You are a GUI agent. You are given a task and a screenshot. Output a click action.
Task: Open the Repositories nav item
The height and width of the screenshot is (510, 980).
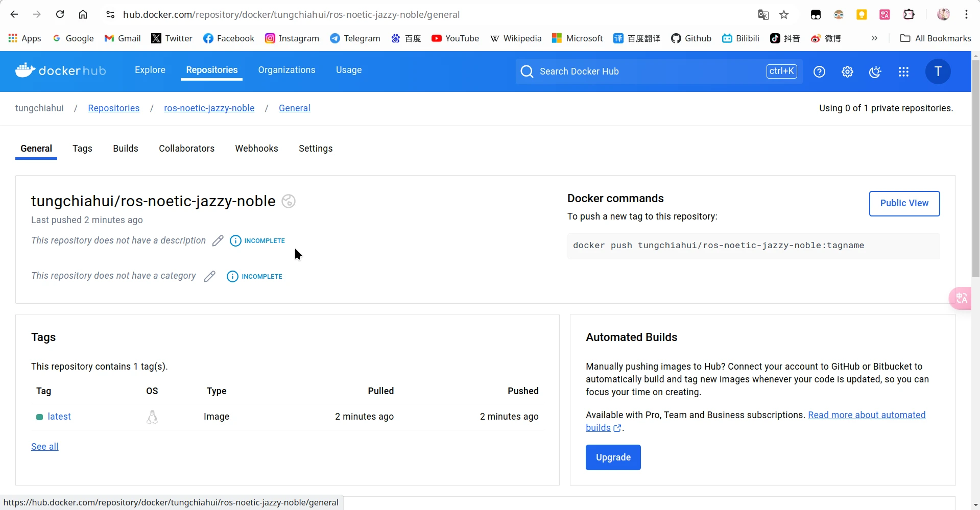tap(212, 70)
